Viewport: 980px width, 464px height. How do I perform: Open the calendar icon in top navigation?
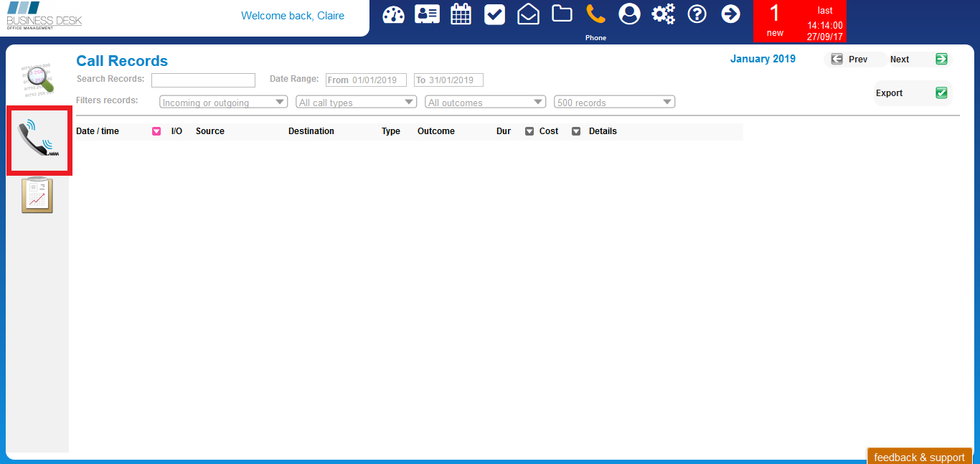(461, 14)
